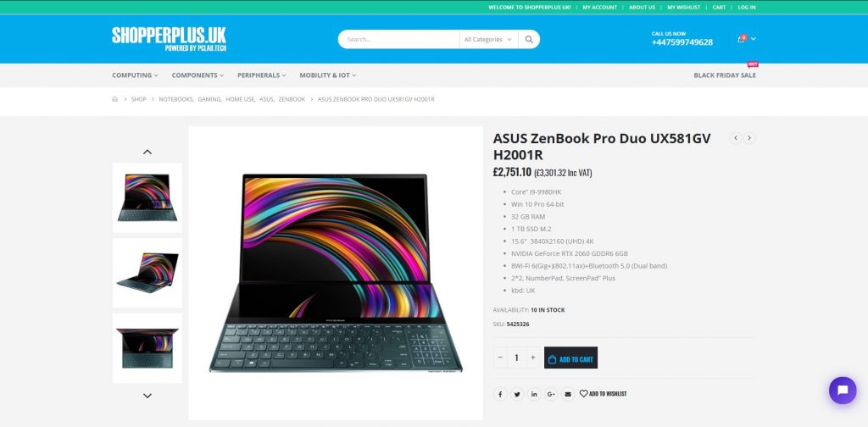The height and width of the screenshot is (427, 868).
Task: Go to home icon in breadcrumb
Action: pyautogui.click(x=115, y=99)
